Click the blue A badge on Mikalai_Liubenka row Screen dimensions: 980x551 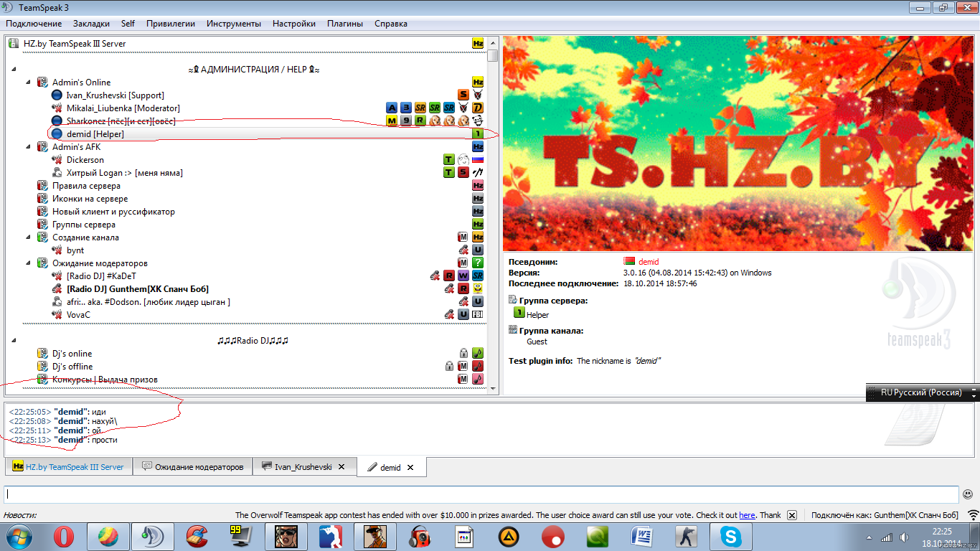point(392,108)
